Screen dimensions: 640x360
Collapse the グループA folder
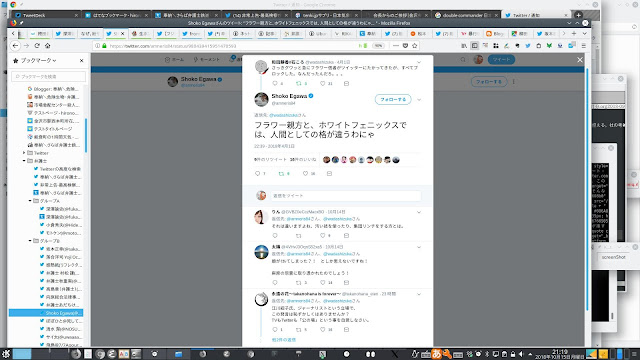pos(30,201)
